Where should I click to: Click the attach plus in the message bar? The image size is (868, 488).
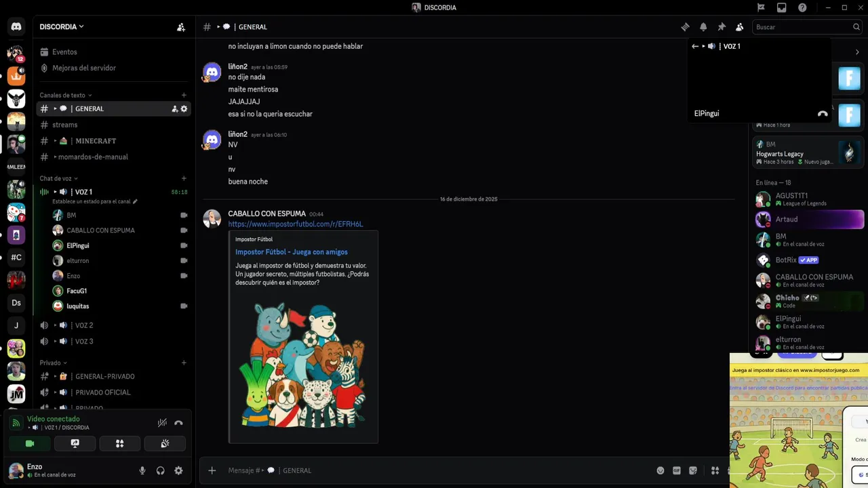point(212,470)
